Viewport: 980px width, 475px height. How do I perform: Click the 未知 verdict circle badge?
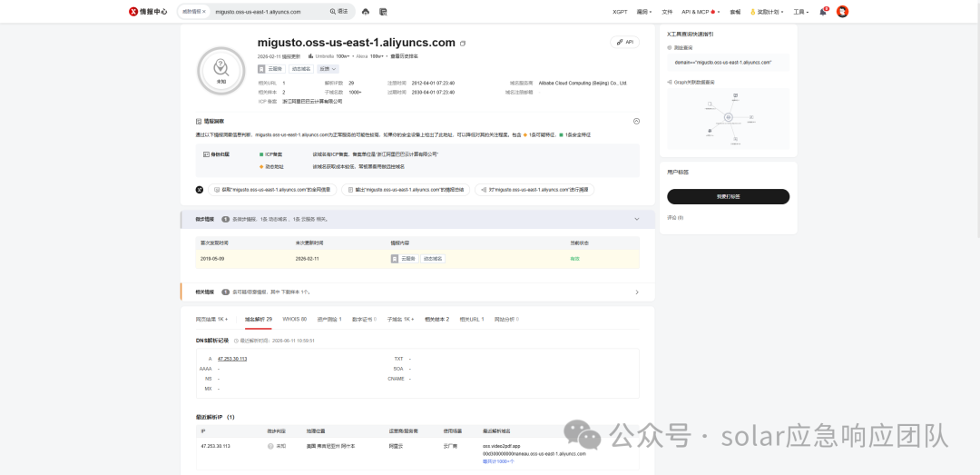pos(220,71)
